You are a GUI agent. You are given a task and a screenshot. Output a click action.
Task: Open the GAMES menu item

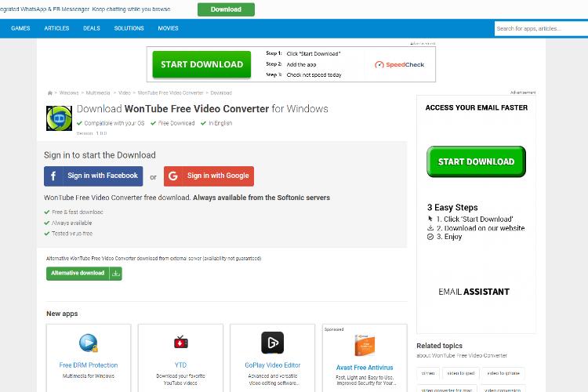click(20, 28)
